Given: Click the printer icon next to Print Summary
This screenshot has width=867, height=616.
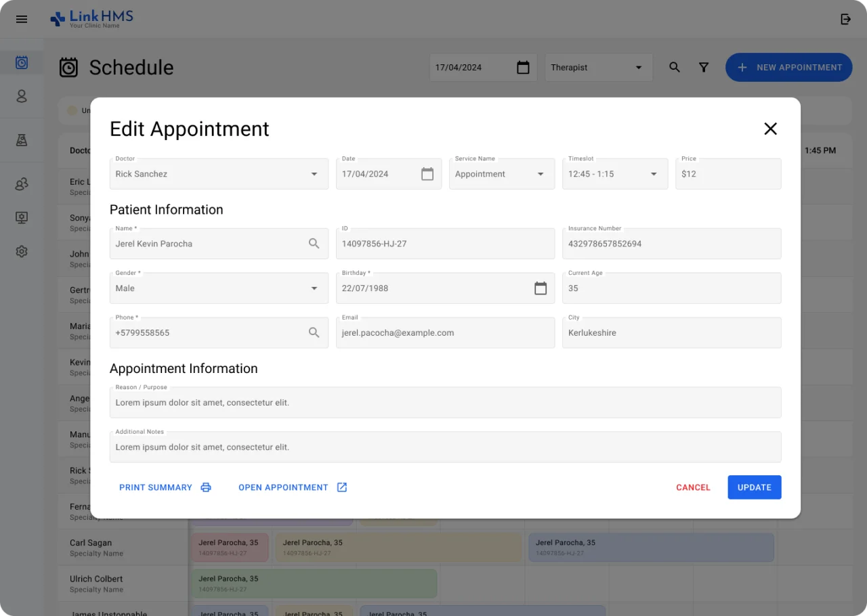Looking at the screenshot, I should [206, 487].
